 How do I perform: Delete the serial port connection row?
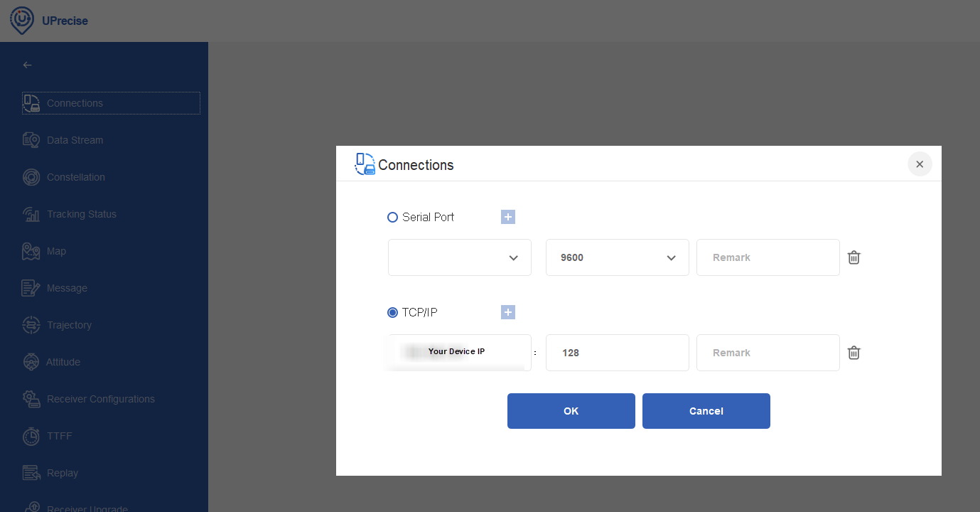[x=854, y=257]
